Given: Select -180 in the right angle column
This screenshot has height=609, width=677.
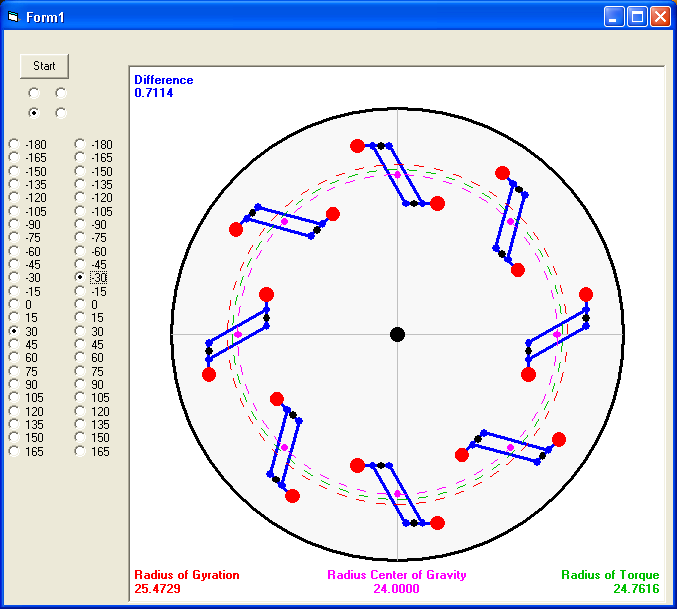Looking at the screenshot, I should (x=94, y=144).
